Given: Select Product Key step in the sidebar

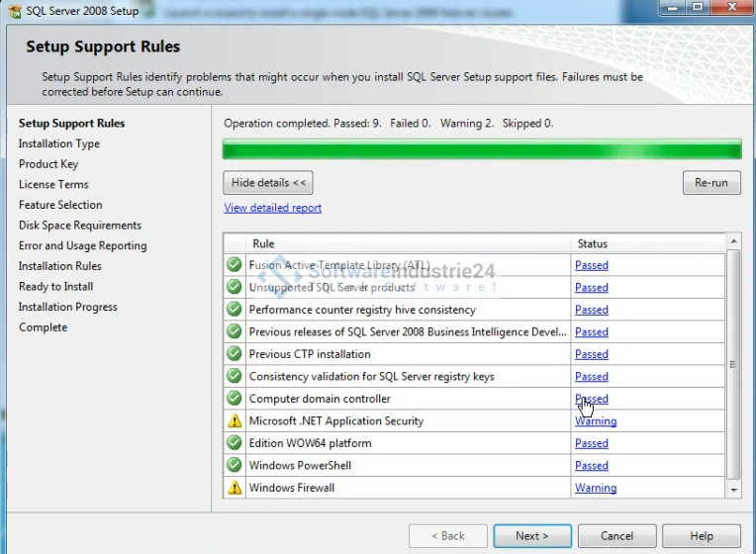Looking at the screenshot, I should [x=48, y=164].
